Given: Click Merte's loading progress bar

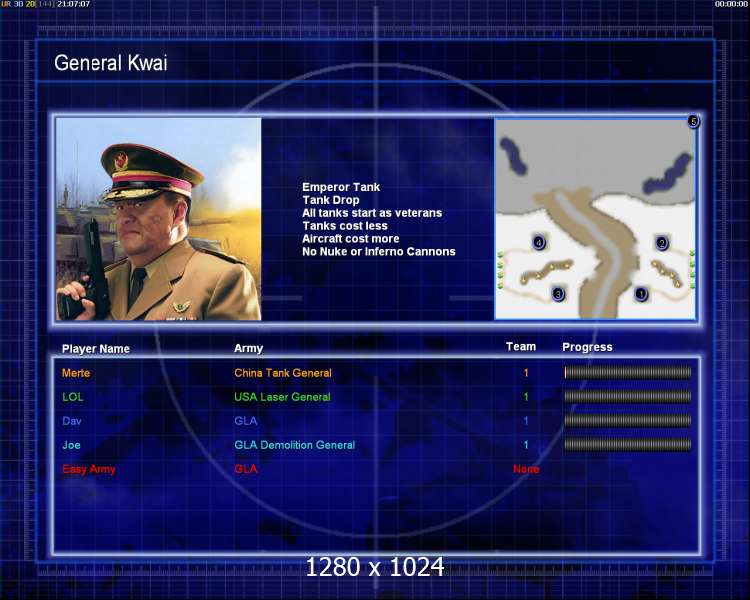Looking at the screenshot, I should pyautogui.click(x=628, y=372).
